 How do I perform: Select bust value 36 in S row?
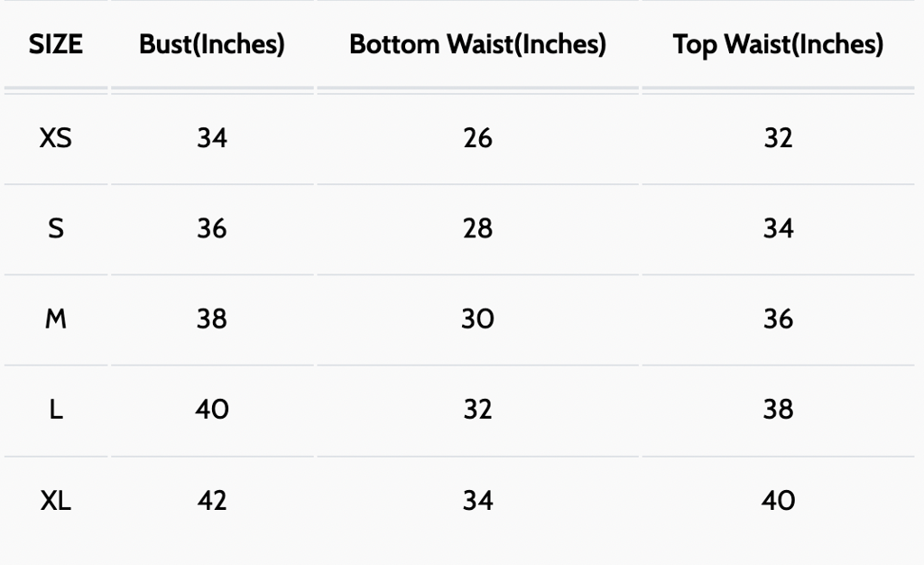tap(212, 228)
